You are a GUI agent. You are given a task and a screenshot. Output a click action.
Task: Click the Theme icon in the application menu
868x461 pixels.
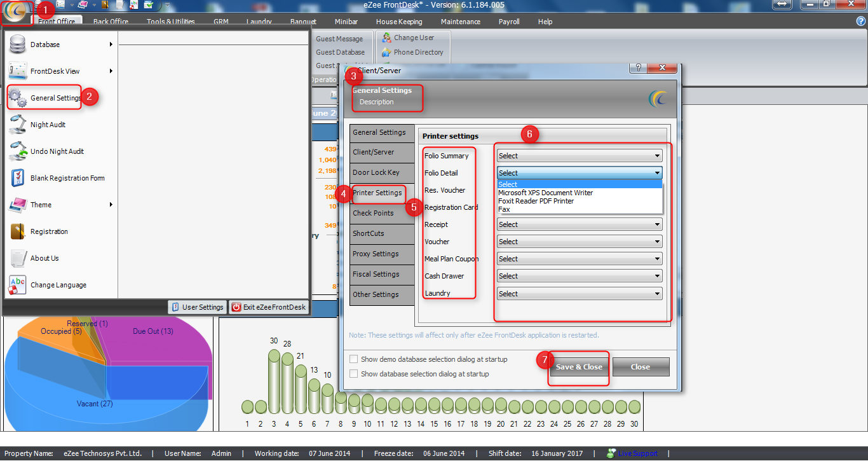click(x=18, y=205)
